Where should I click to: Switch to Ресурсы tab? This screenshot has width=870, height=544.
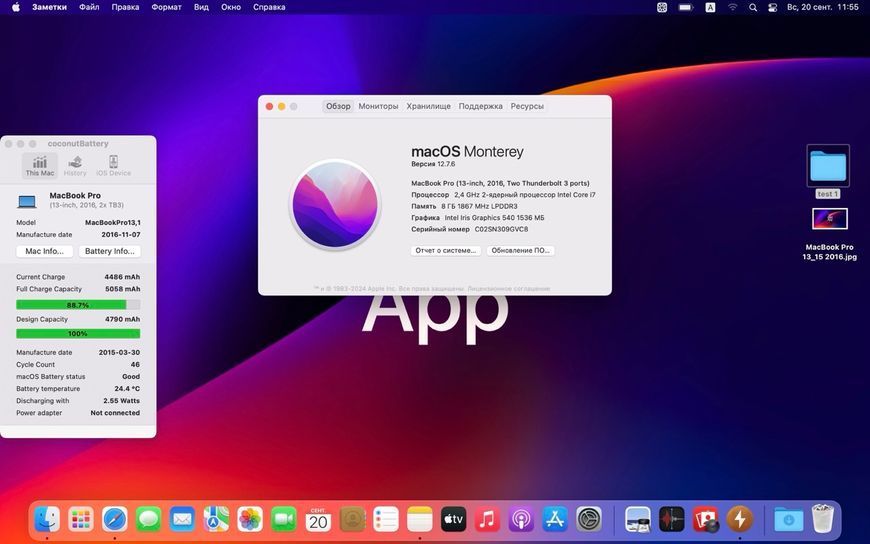527,106
